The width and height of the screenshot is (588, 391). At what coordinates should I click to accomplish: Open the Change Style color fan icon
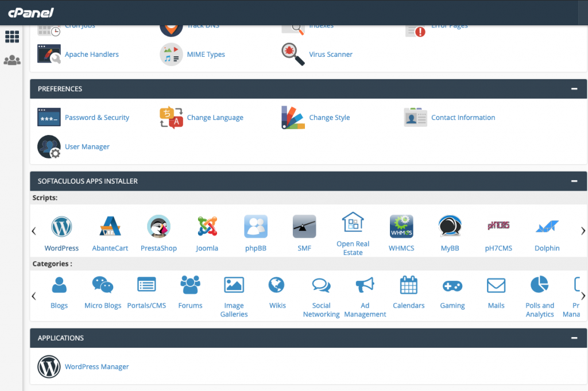coord(293,117)
